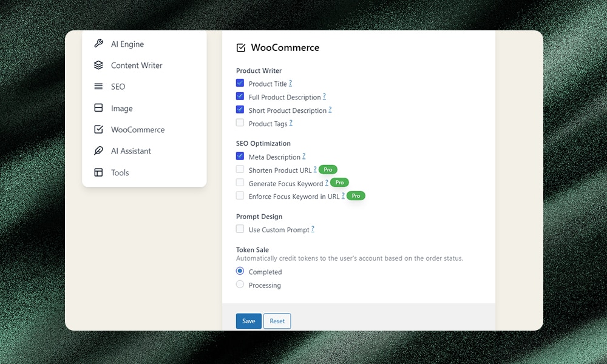
Task: Enable Shorten Product URL
Action: [x=240, y=170]
